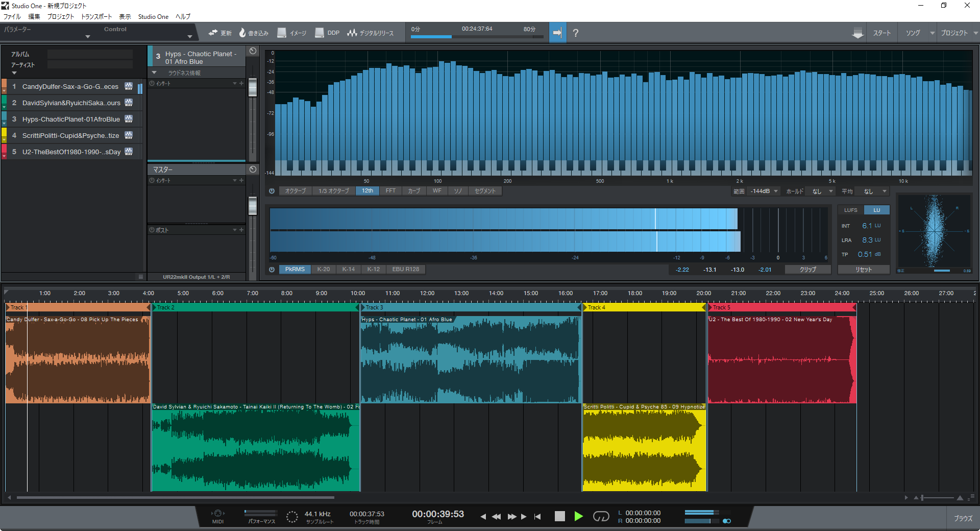Click the timeline zoom slider handle
This screenshot has height=531, width=980.
tap(922, 497)
